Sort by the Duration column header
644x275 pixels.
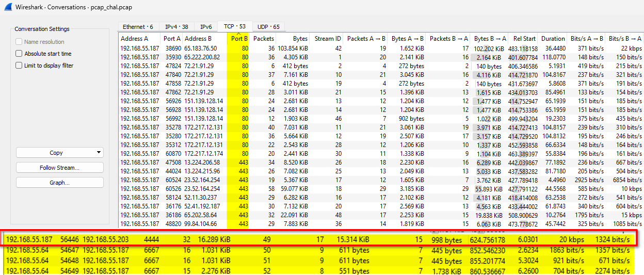point(553,39)
